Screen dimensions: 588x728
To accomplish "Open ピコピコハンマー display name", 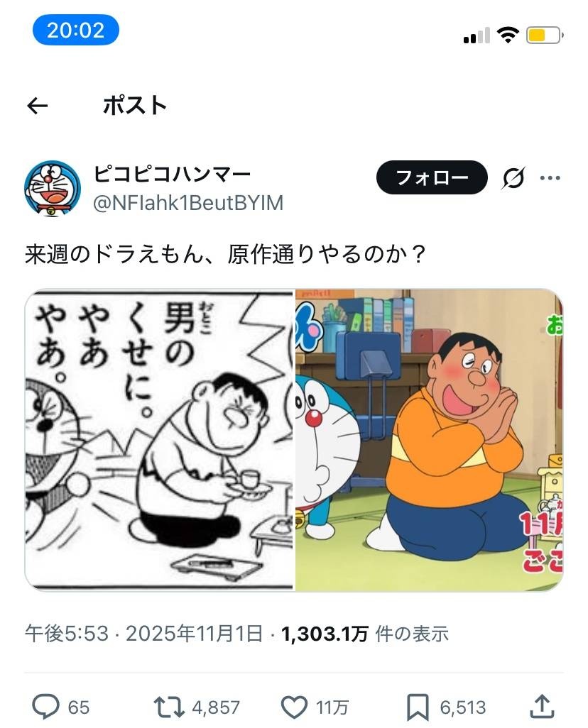I will point(172,174).
